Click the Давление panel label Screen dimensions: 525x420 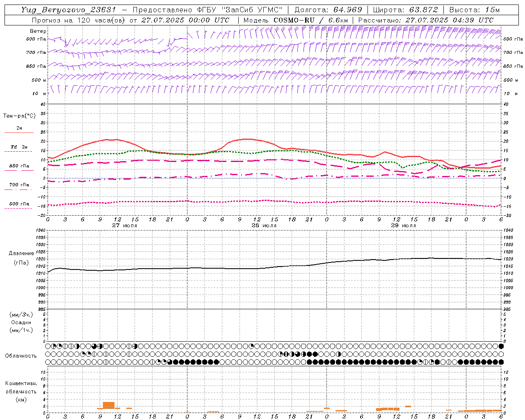[21, 253]
